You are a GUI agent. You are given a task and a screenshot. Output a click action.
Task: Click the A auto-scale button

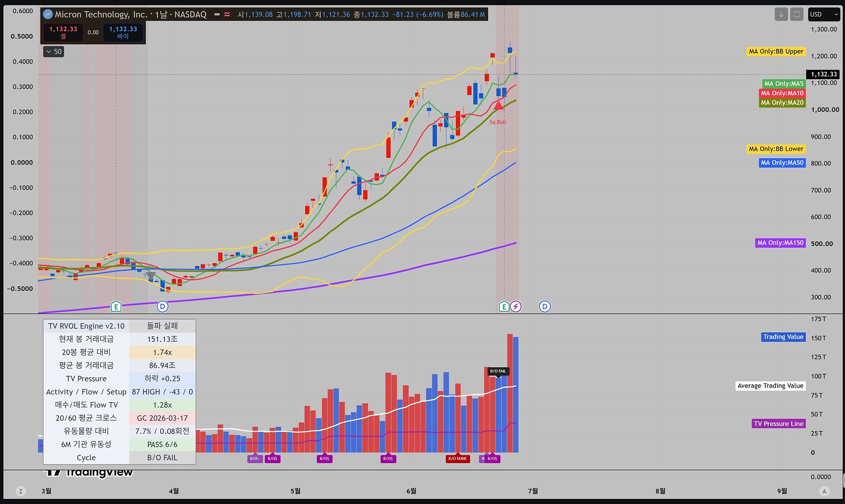click(824, 491)
